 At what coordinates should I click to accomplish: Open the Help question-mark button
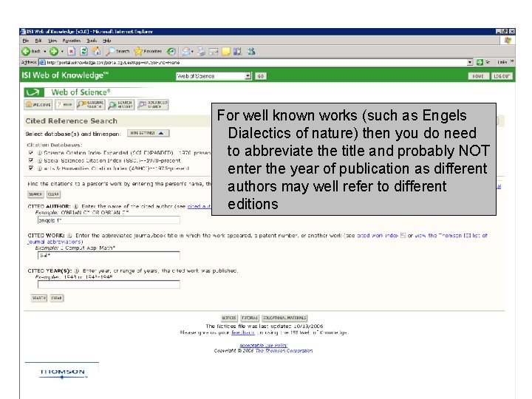pos(64,104)
